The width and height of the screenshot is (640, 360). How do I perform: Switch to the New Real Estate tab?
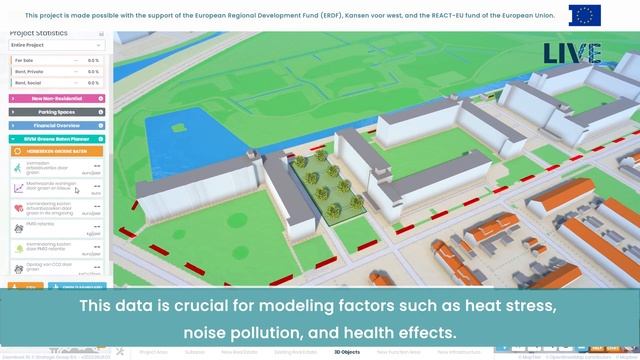(x=240, y=352)
